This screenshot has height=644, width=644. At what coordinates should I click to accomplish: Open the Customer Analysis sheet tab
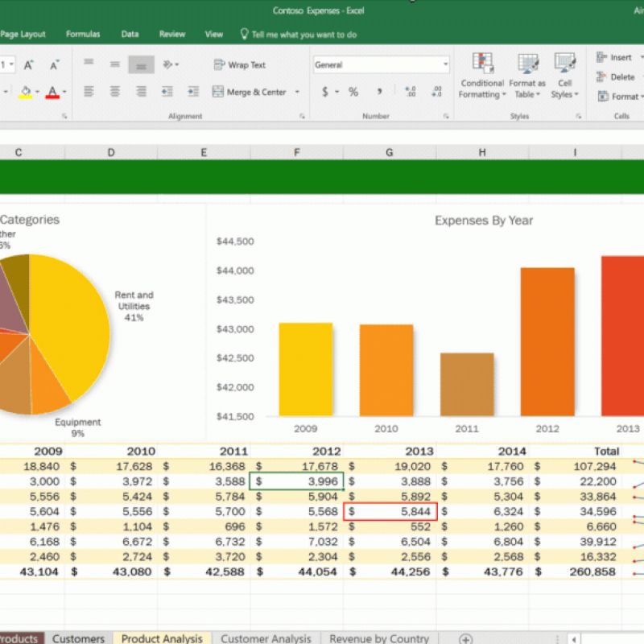point(266,638)
